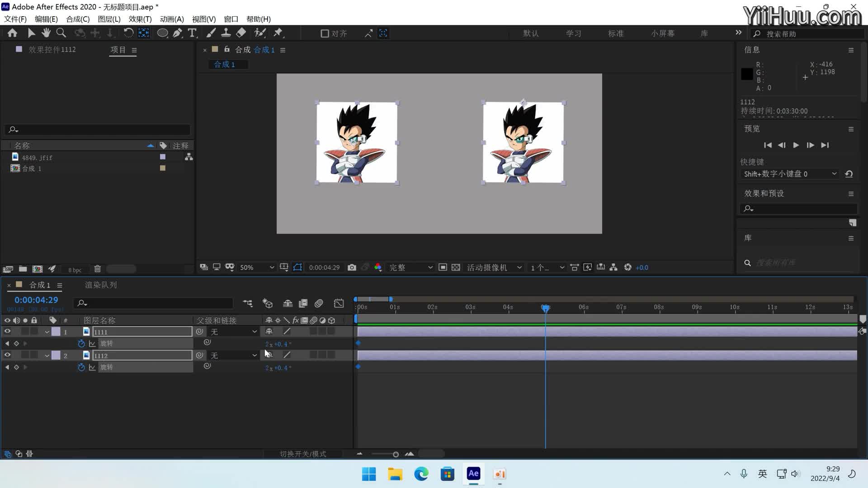
Task: Switch to 渲染队列 tab
Action: [101, 285]
